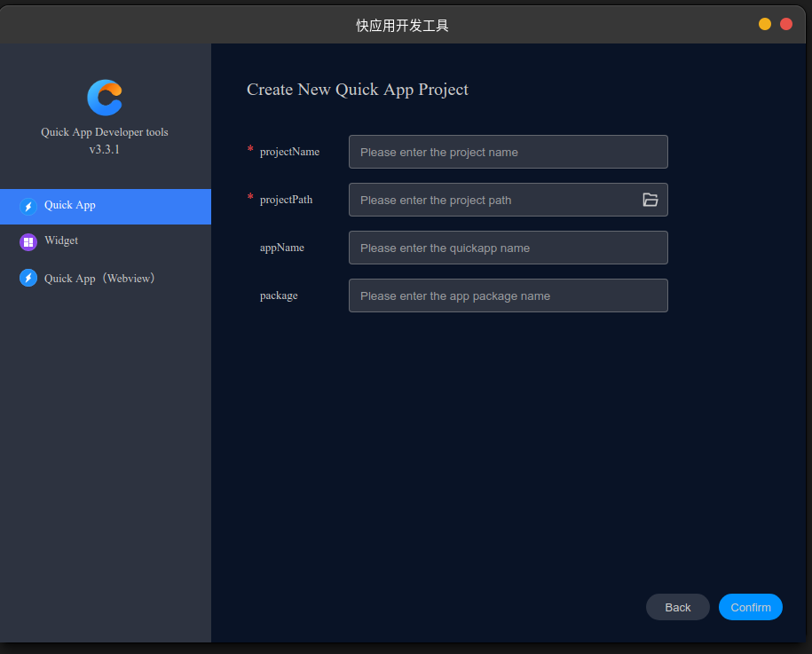Click the Create New Quick App Project heading

[358, 90]
